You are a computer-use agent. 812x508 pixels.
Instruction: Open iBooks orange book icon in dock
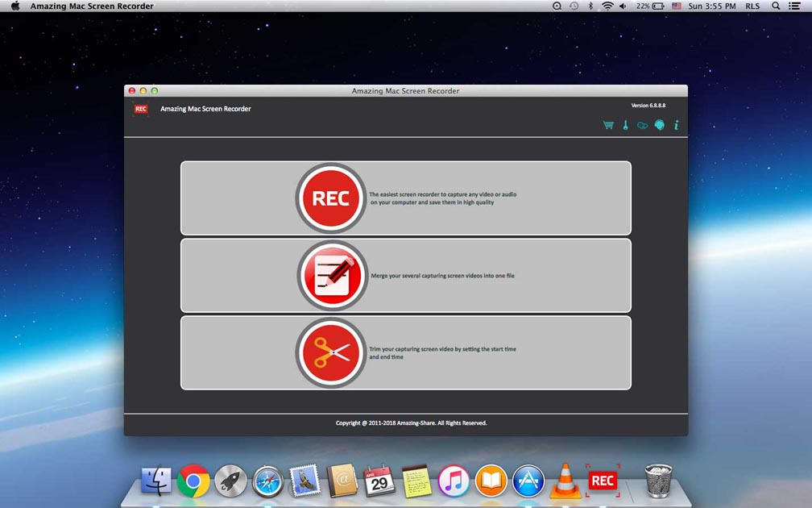point(491,481)
